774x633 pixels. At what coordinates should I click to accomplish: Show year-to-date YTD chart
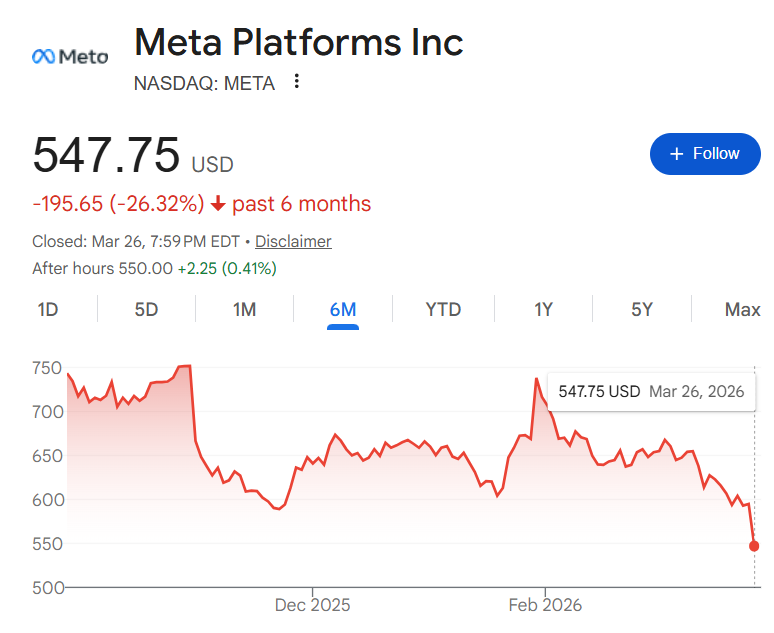pyautogui.click(x=443, y=310)
